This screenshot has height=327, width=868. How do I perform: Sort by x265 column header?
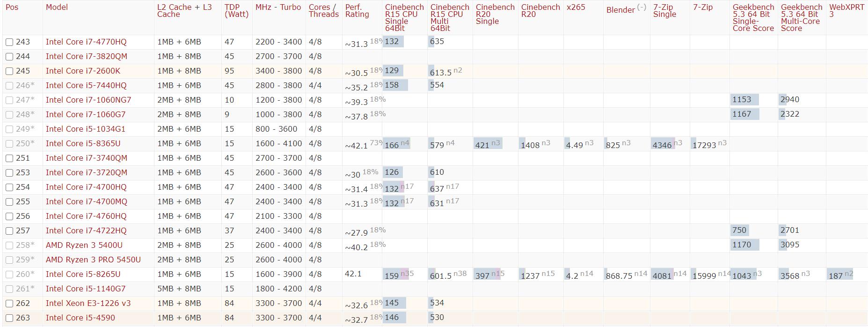click(576, 7)
